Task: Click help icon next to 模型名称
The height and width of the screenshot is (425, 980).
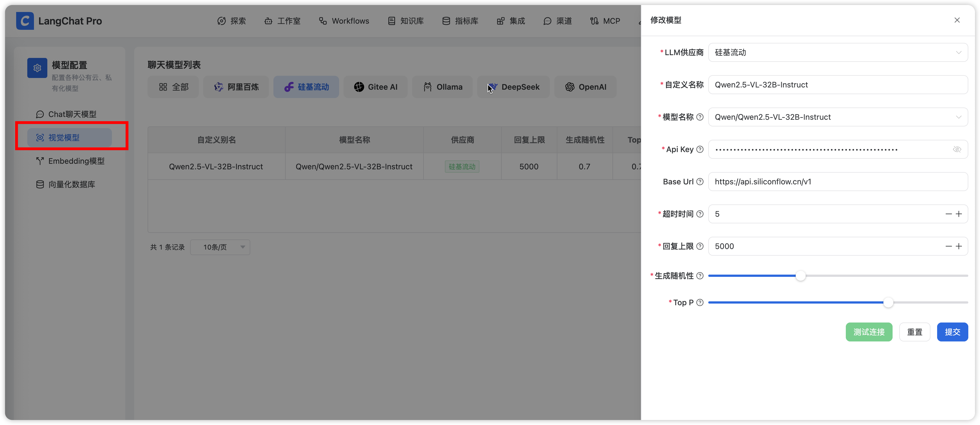Action: (x=700, y=117)
